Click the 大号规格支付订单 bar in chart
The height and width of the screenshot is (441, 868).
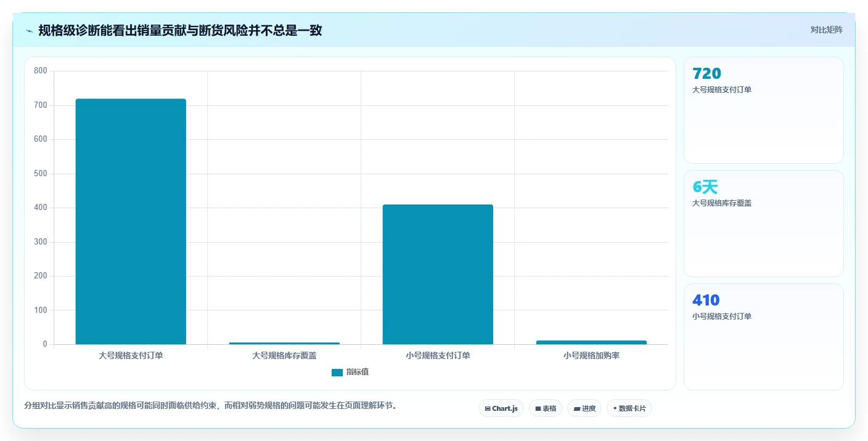click(131, 222)
